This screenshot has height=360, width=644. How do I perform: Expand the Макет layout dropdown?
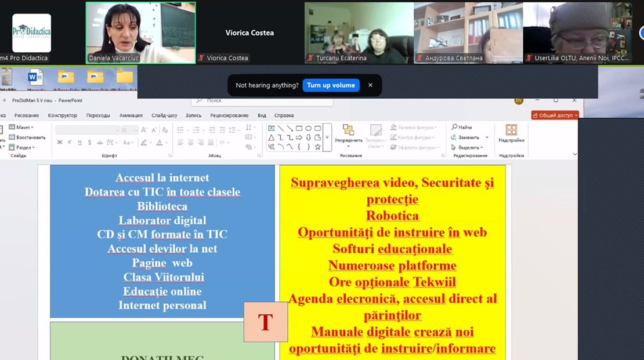coord(24,127)
